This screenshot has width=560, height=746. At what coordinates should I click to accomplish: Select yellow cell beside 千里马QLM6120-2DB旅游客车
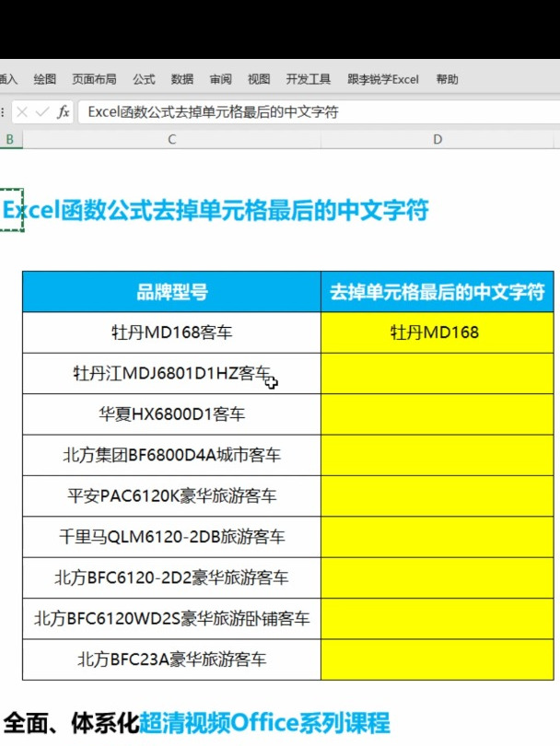437,537
